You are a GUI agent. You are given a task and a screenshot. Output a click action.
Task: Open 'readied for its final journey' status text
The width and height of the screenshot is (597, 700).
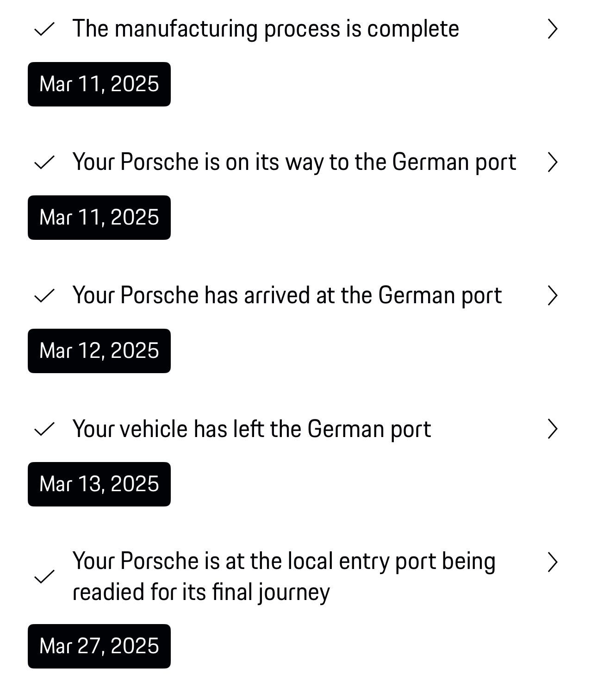[201, 592]
